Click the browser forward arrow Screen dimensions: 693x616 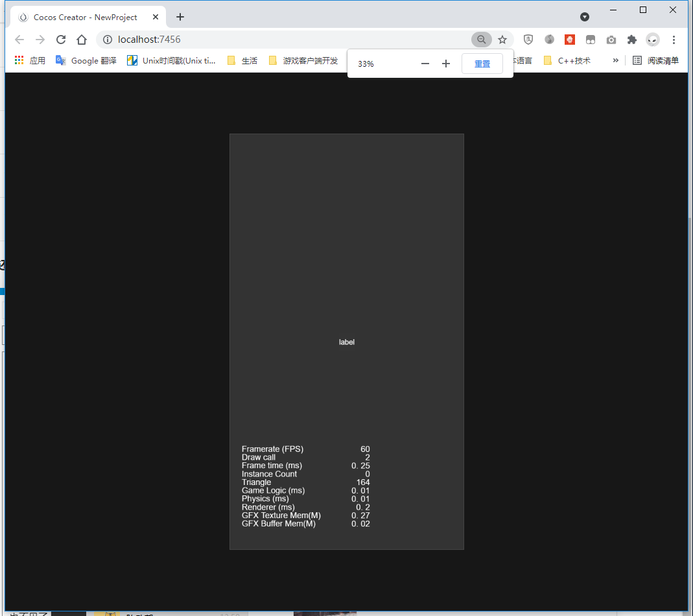(x=40, y=40)
